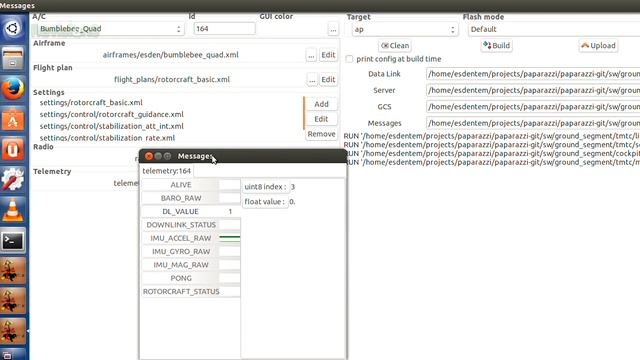
Task: Enable print config at build time
Action: click(349, 59)
